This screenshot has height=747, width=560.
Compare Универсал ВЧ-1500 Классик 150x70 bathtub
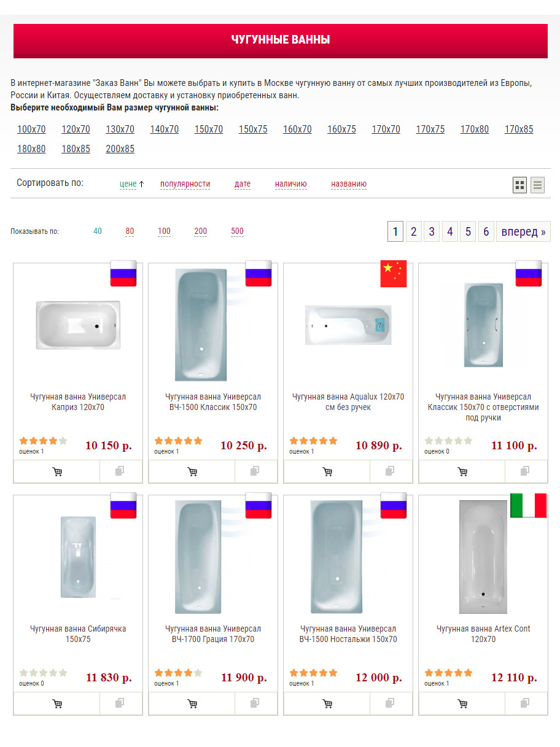(255, 471)
